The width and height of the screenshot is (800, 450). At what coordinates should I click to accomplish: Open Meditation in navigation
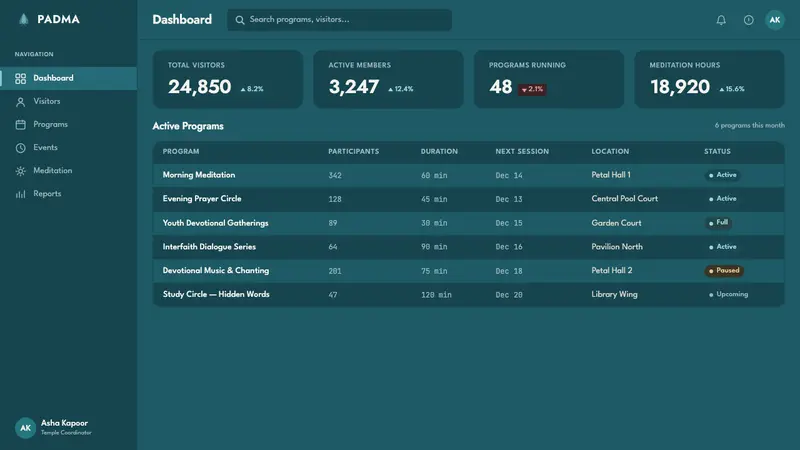[x=68, y=171]
